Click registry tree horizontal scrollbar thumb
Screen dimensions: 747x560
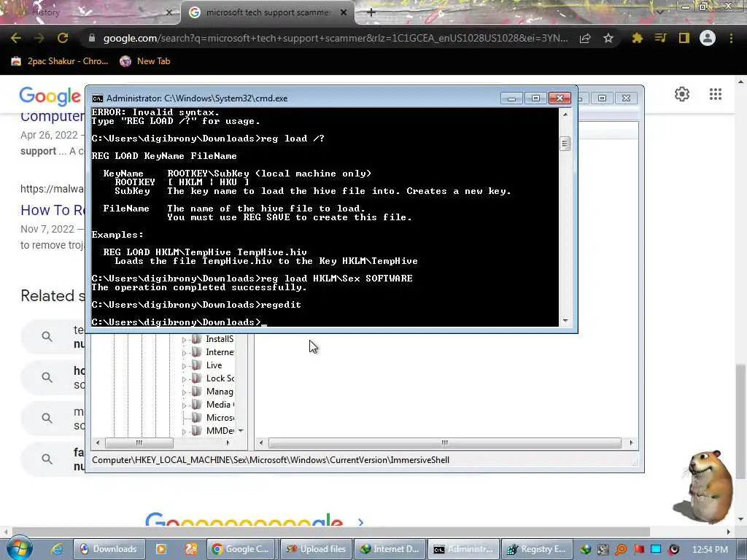pyautogui.click(x=139, y=443)
